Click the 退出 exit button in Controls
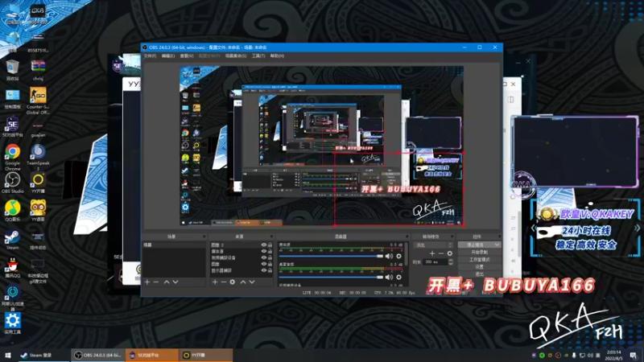 [479, 274]
